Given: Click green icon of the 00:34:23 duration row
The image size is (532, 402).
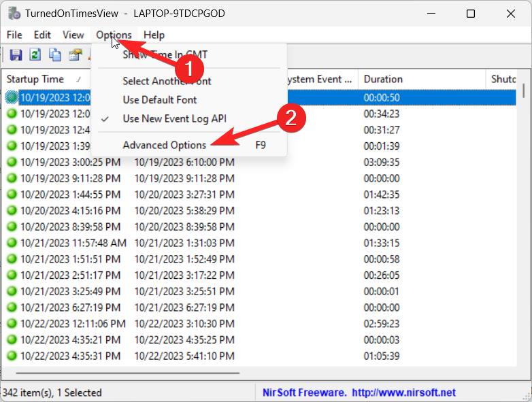Looking at the screenshot, I should (x=12, y=114).
